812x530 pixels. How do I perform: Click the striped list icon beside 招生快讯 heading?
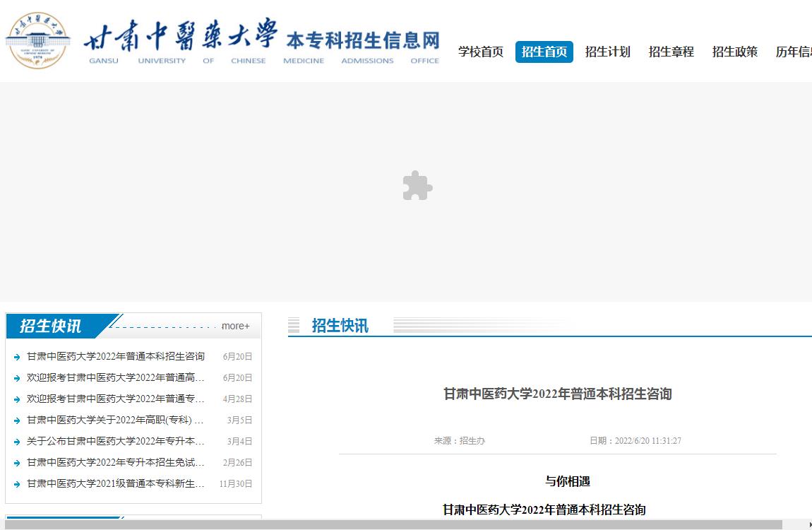(x=294, y=325)
